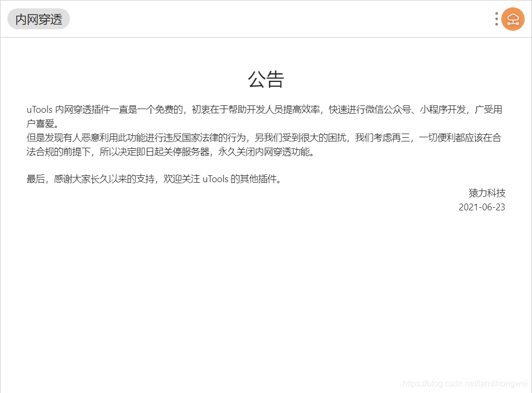This screenshot has height=393, width=532.
Task: Click the paragraph line starting with 但是发现有人恶意
Action: pyautogui.click(x=264, y=137)
